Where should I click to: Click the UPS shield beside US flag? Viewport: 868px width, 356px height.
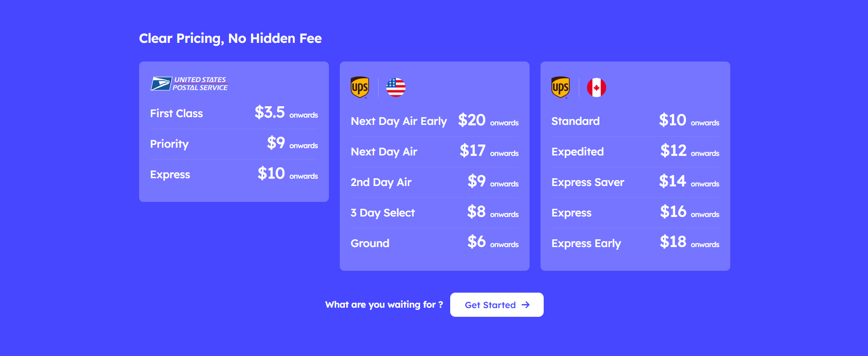pyautogui.click(x=360, y=87)
